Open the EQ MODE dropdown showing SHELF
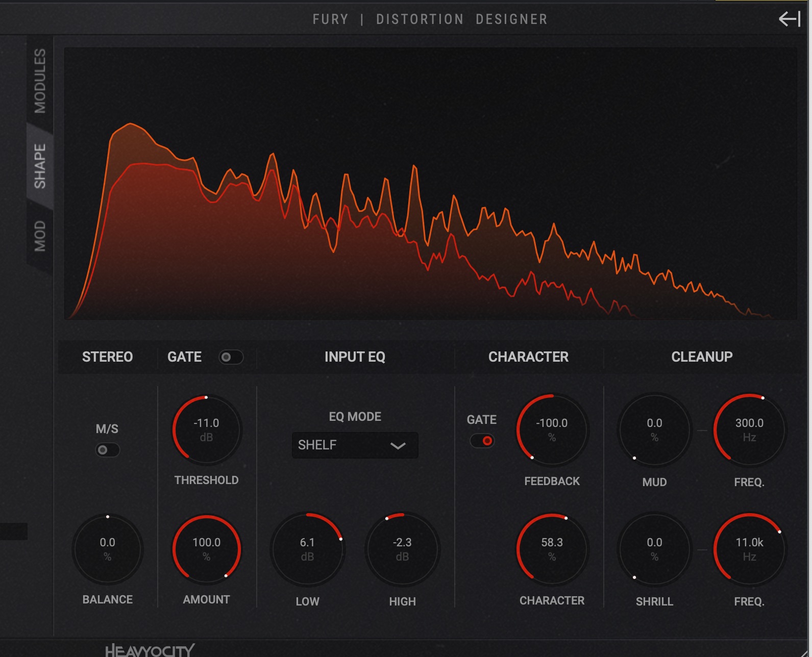This screenshot has height=657, width=812. (355, 445)
